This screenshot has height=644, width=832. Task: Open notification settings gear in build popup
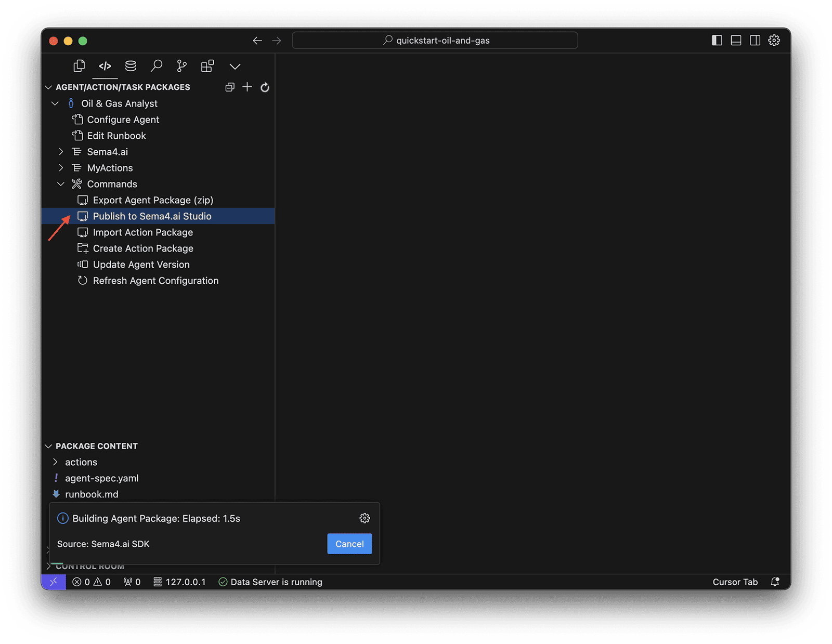click(x=364, y=518)
